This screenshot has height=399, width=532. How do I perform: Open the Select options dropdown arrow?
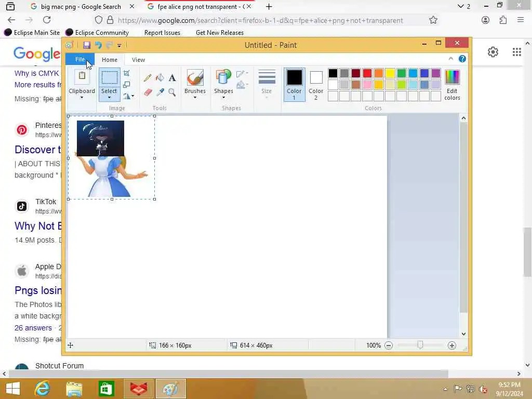pyautogui.click(x=109, y=98)
